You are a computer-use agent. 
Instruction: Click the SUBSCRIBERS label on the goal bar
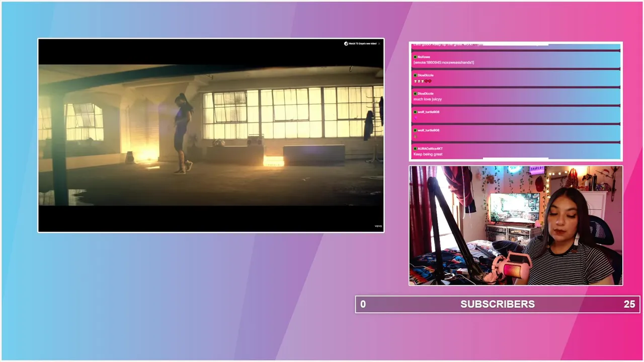498,304
